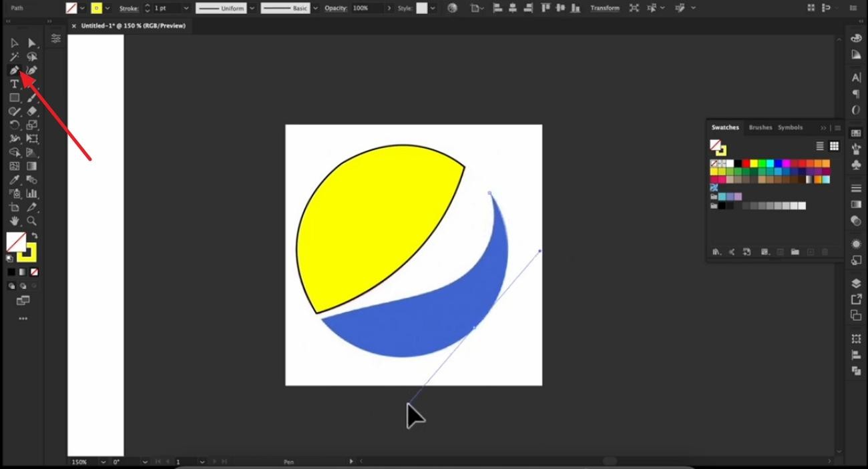The width and height of the screenshot is (868, 469).
Task: Switch Swatches panel to list view
Action: coord(820,146)
